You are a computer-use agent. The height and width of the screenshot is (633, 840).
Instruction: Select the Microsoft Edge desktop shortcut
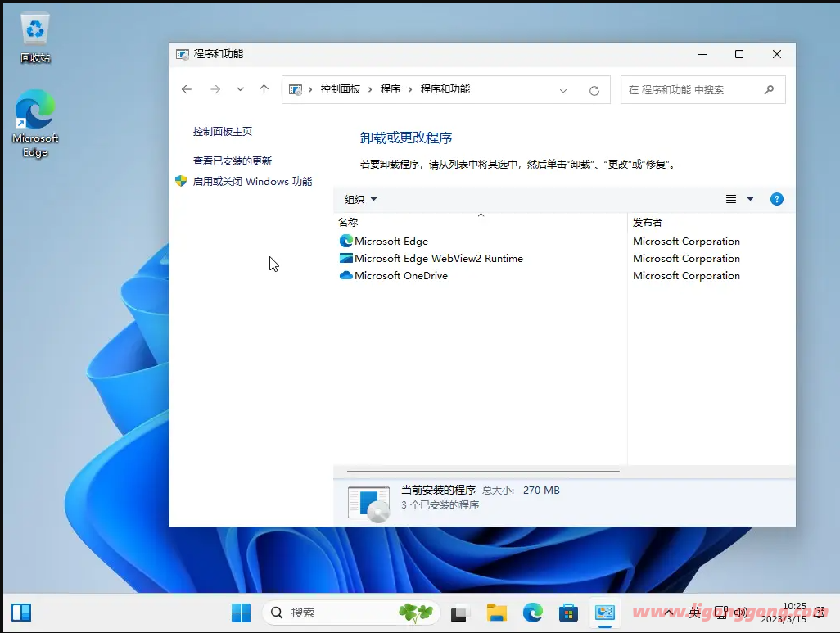click(x=35, y=124)
